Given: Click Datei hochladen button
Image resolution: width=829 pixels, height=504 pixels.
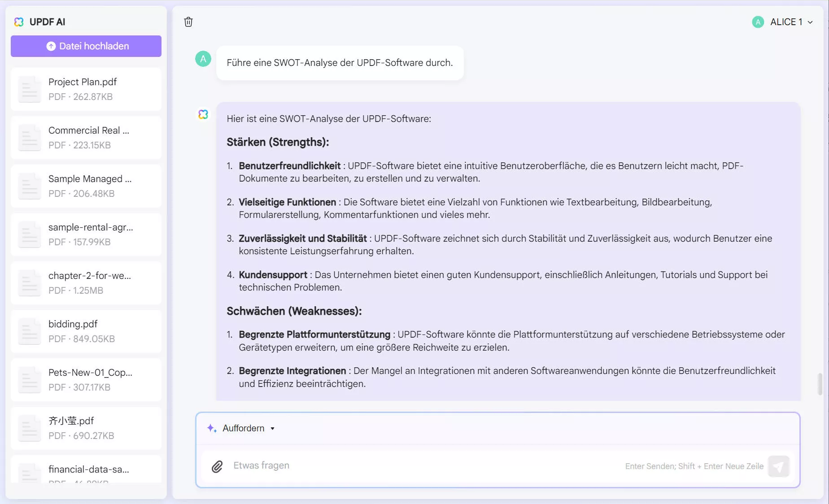Looking at the screenshot, I should pyautogui.click(x=86, y=46).
